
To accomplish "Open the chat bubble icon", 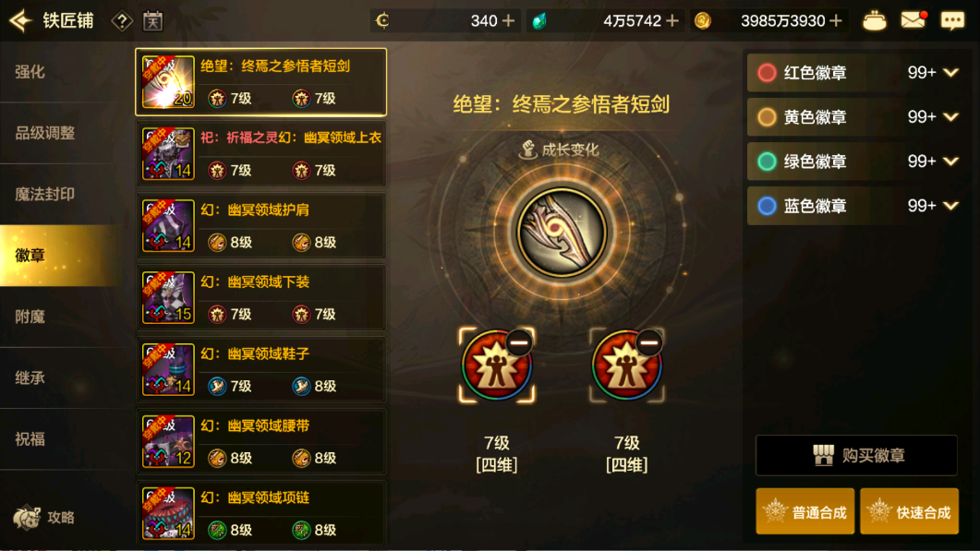I will (952, 20).
